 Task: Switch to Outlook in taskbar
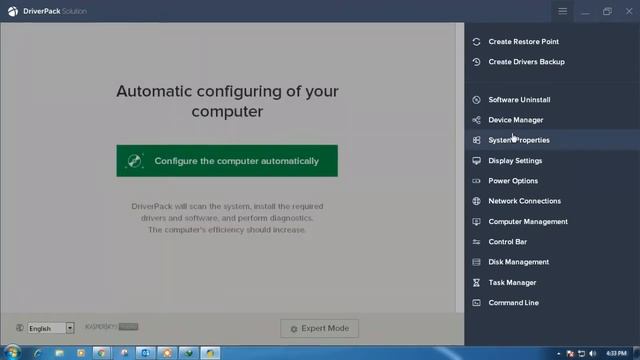pos(145,353)
